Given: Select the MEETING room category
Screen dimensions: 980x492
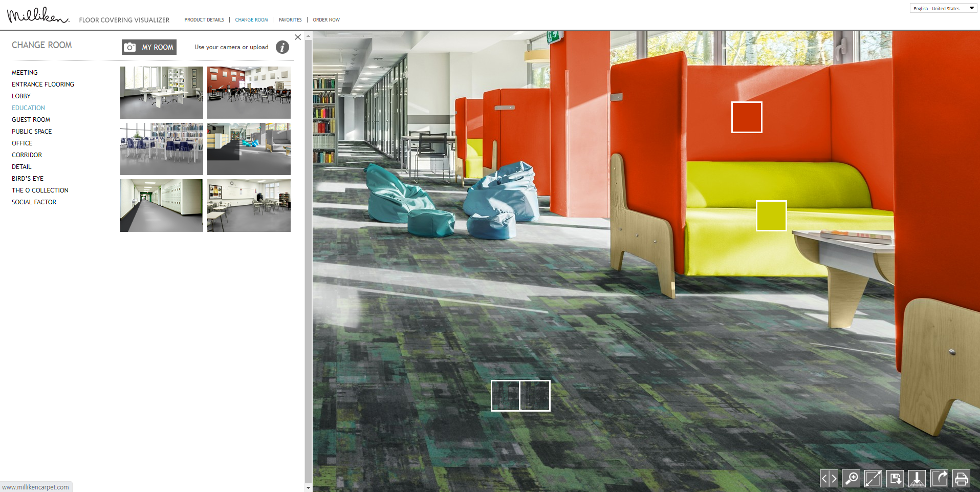Looking at the screenshot, I should (x=25, y=73).
